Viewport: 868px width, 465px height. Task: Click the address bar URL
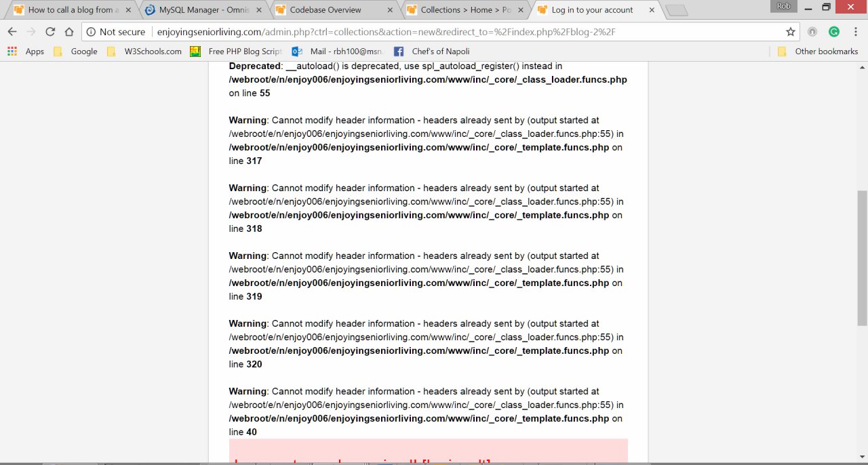click(x=387, y=32)
